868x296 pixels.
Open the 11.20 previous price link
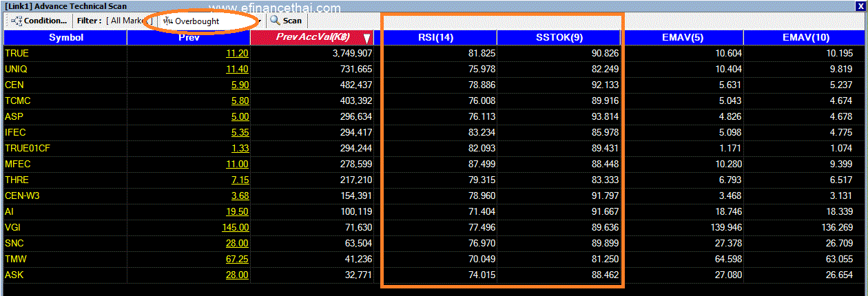pos(237,53)
